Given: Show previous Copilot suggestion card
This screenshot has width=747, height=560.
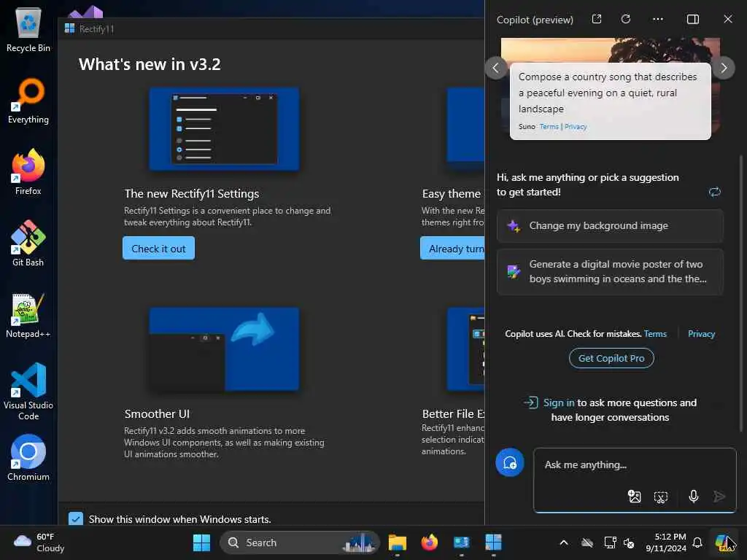Looking at the screenshot, I should (496, 68).
